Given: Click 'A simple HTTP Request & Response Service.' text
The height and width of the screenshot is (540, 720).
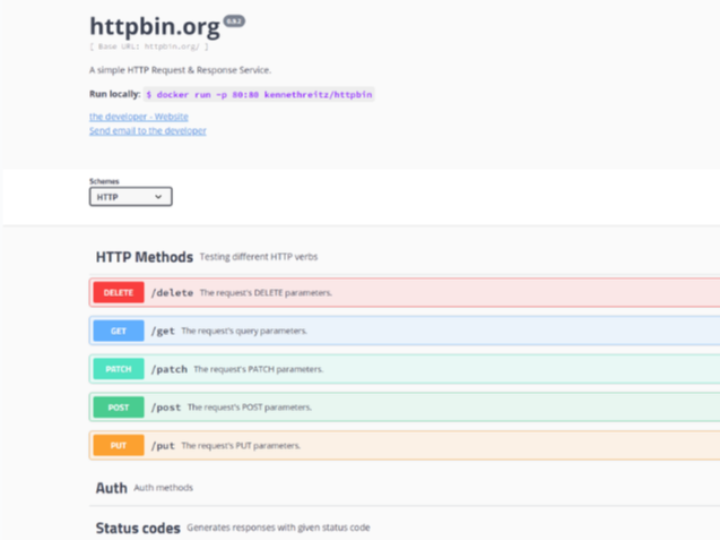Looking at the screenshot, I should point(180,70).
